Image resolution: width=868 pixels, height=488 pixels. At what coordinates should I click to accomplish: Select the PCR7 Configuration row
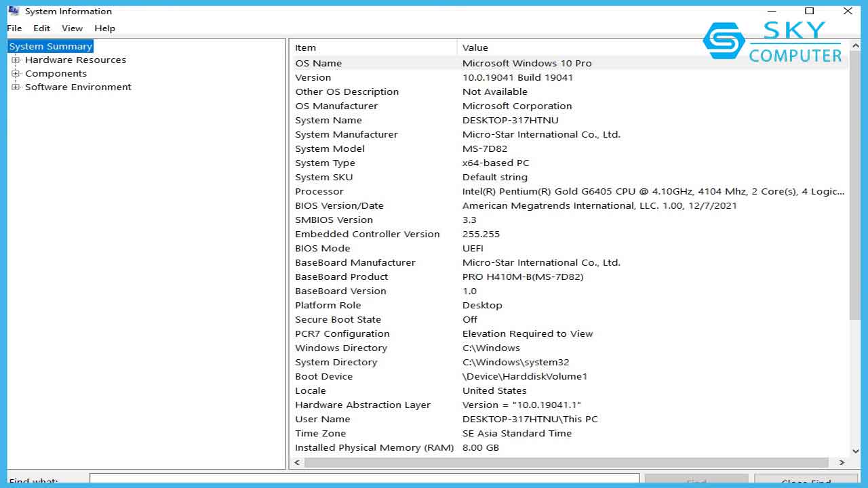click(x=570, y=333)
